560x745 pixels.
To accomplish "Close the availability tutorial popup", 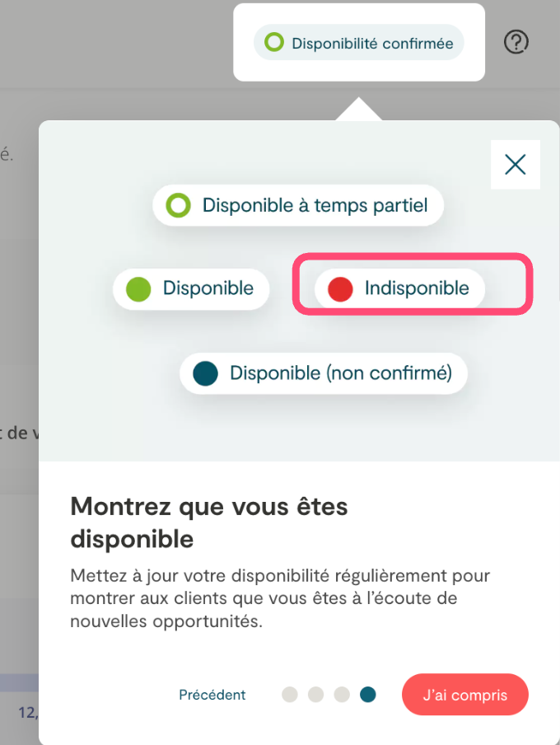I will [515, 165].
